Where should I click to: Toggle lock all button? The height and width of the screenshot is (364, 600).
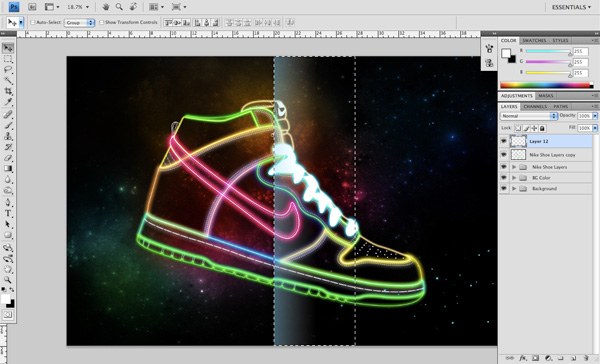[542, 128]
